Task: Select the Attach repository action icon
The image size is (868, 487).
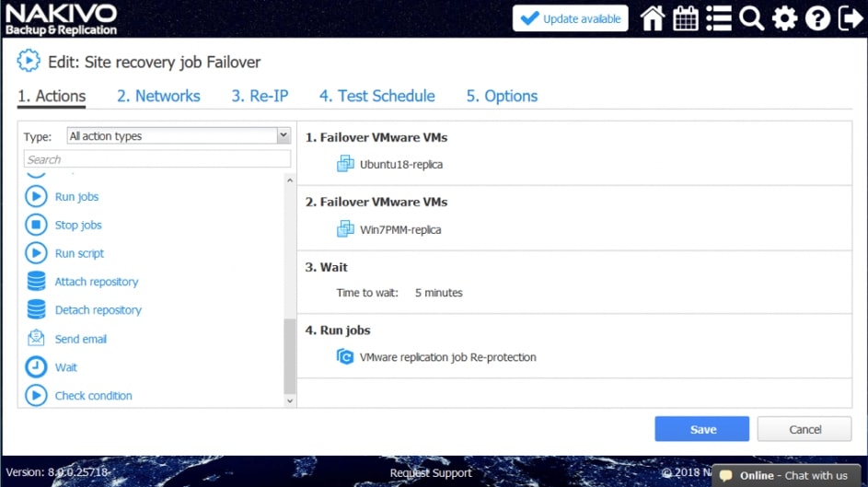Action: point(36,282)
